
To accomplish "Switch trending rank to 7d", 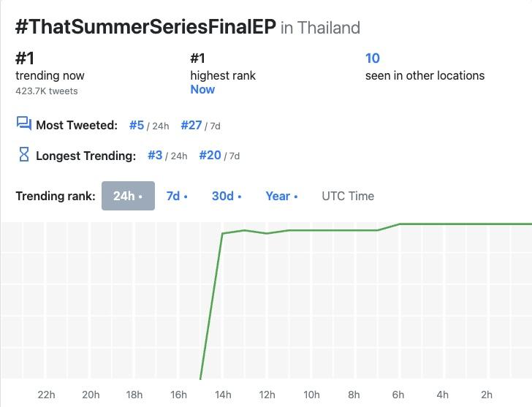I will [x=176, y=196].
